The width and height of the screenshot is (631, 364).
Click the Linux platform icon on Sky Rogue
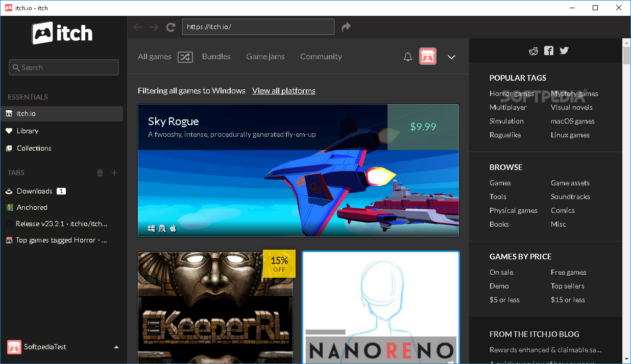pos(162,229)
